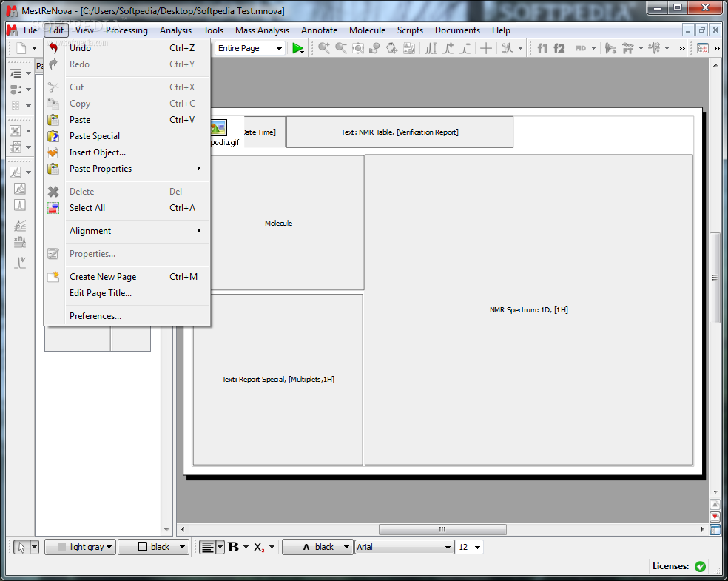Image resolution: width=728 pixels, height=581 pixels.
Task: Click the green Run play button
Action: [x=297, y=48]
